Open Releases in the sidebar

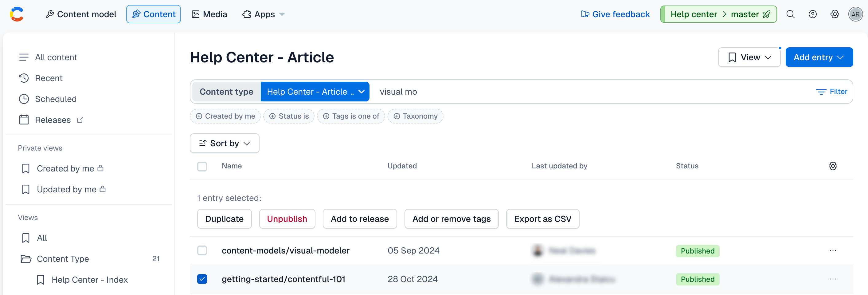53,120
